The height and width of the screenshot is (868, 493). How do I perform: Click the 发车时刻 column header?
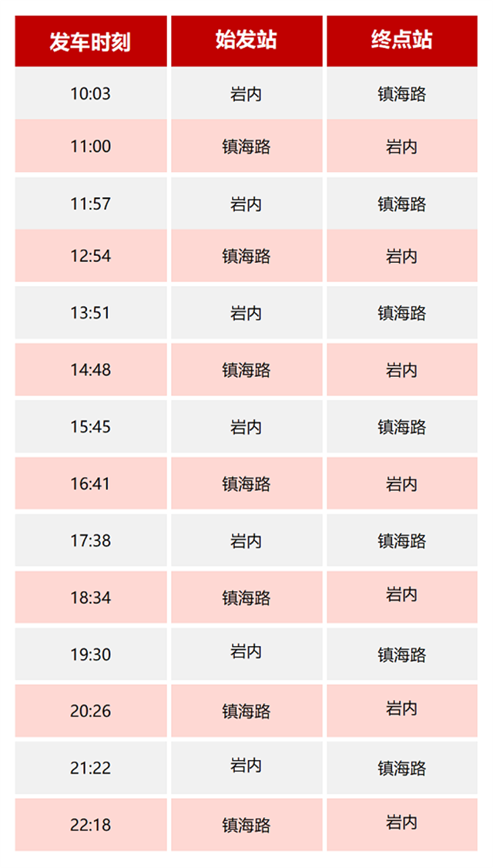point(90,41)
